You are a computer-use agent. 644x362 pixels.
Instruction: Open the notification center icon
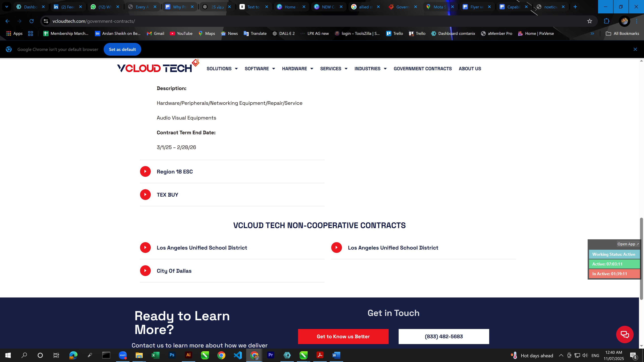point(633,355)
